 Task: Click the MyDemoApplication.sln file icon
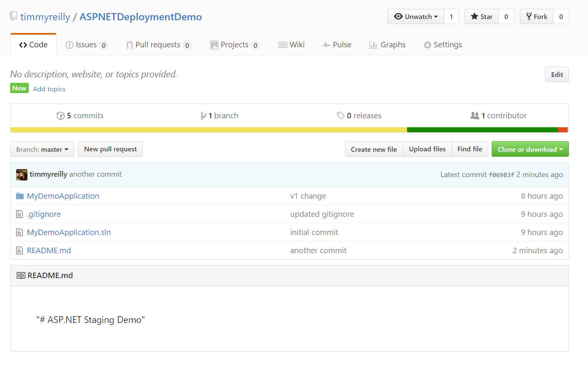click(19, 232)
